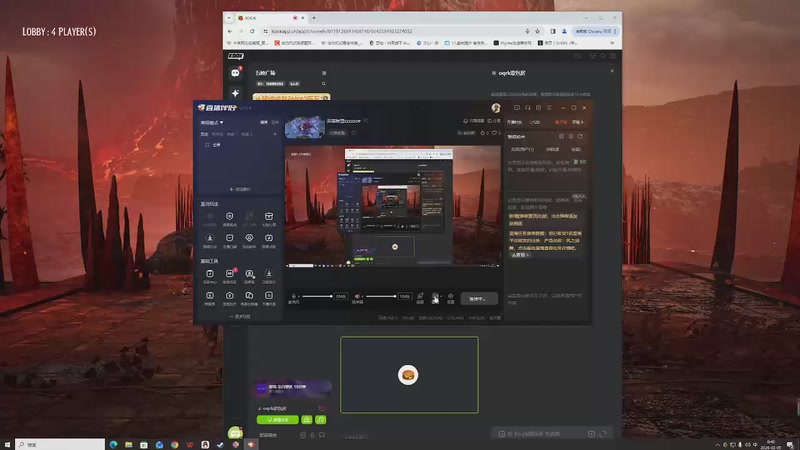
Task: Click the stream cover thumbnail in companion
Action: tap(305, 127)
